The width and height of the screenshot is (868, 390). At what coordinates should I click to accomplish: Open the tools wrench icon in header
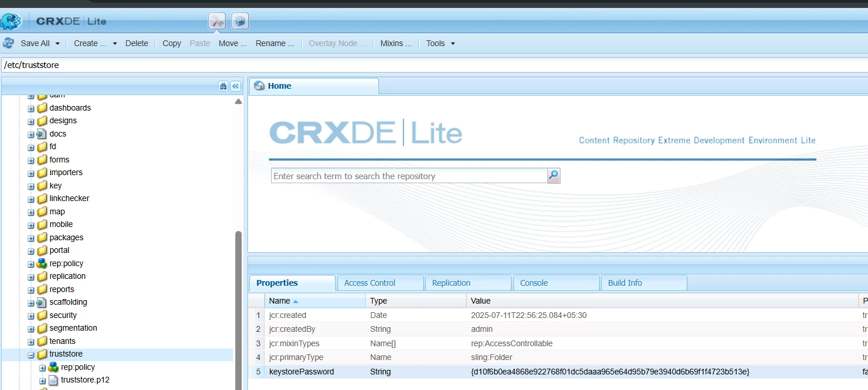[x=217, y=21]
